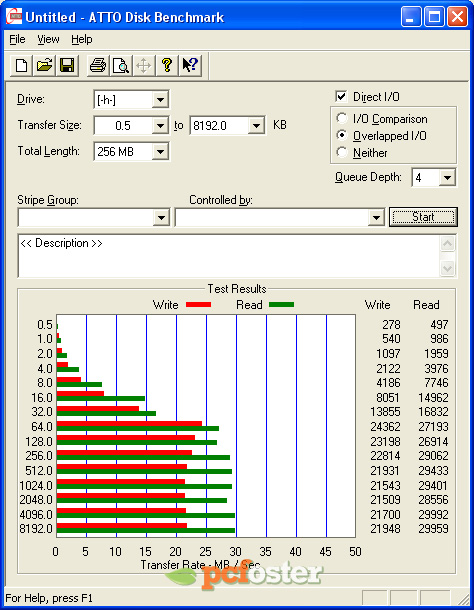Click the Description scrollbar up arrow

(x=448, y=244)
